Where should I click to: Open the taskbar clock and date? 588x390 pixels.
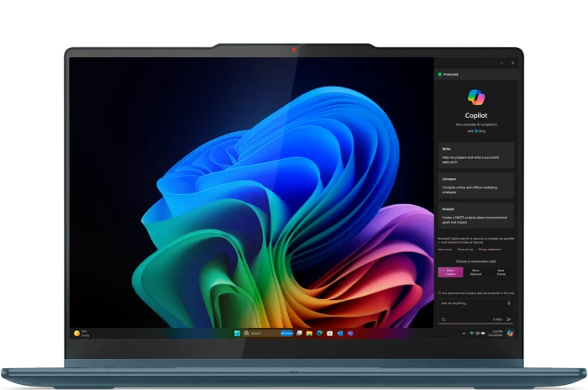pos(496,334)
